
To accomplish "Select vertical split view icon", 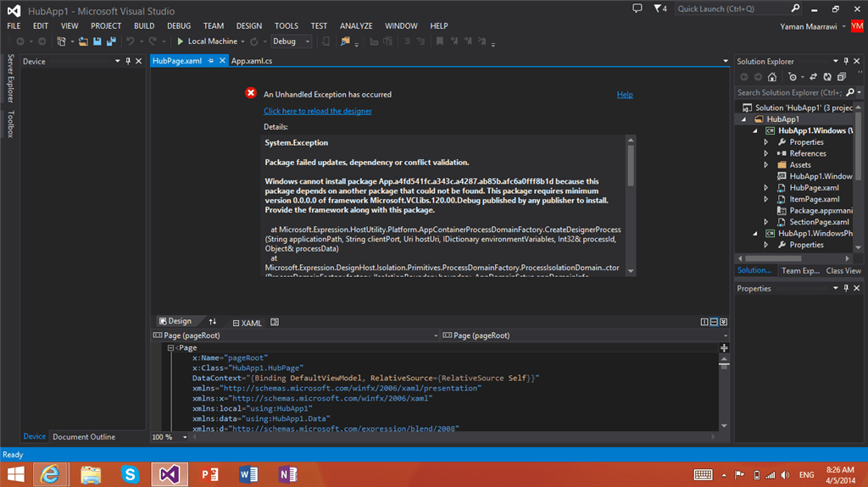I will tap(704, 322).
